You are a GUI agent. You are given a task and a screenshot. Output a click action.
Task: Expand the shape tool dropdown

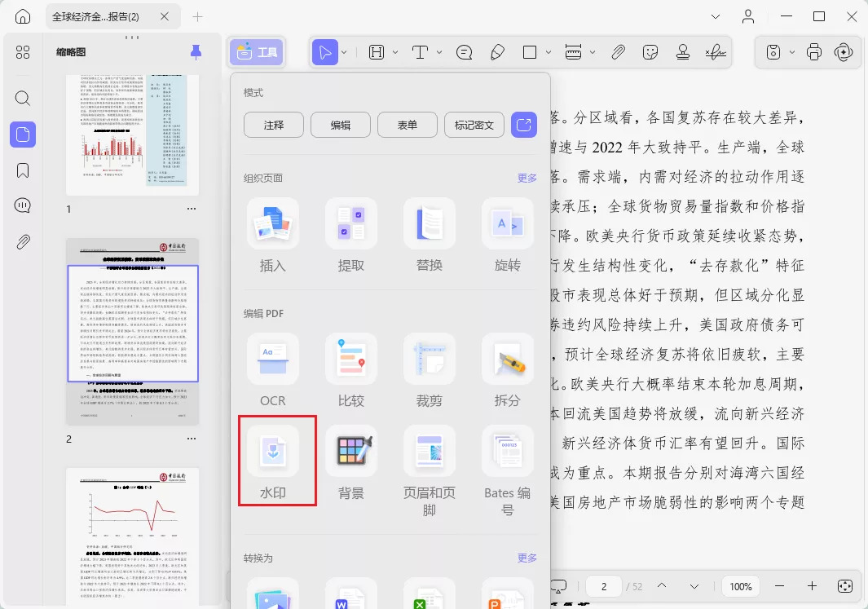pyautogui.click(x=548, y=51)
